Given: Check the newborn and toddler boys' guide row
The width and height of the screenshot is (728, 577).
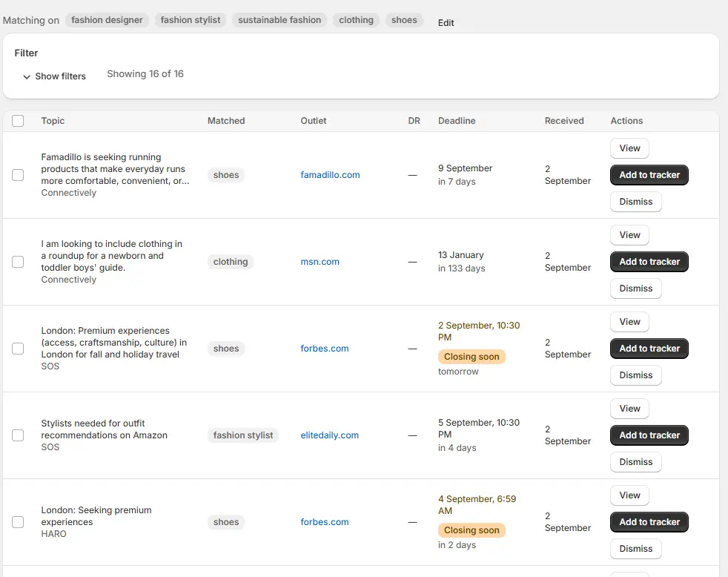Looking at the screenshot, I should pos(18,262).
